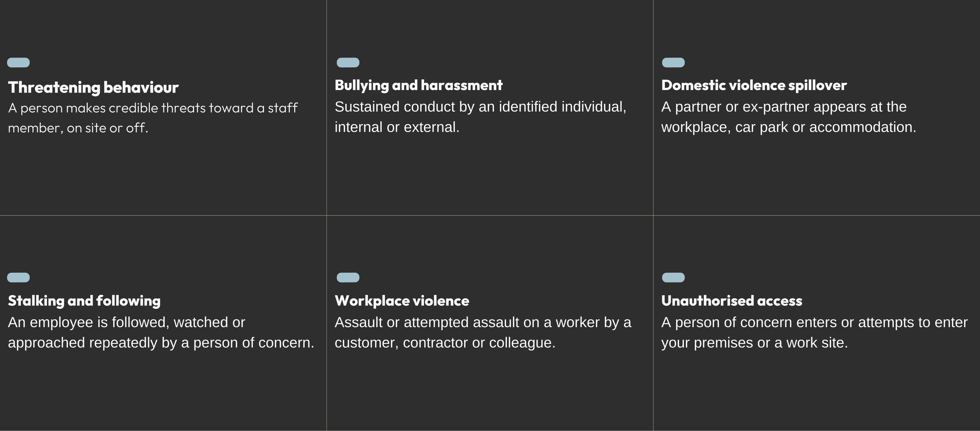Select the Assault or attempted assault description
This screenshot has width=980, height=431.
(483, 332)
